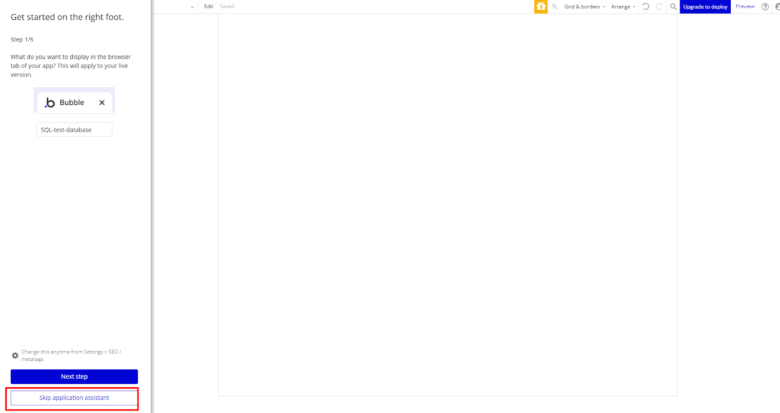Click the icon right of the help icon
The height and width of the screenshot is (413, 780).
[777, 6]
